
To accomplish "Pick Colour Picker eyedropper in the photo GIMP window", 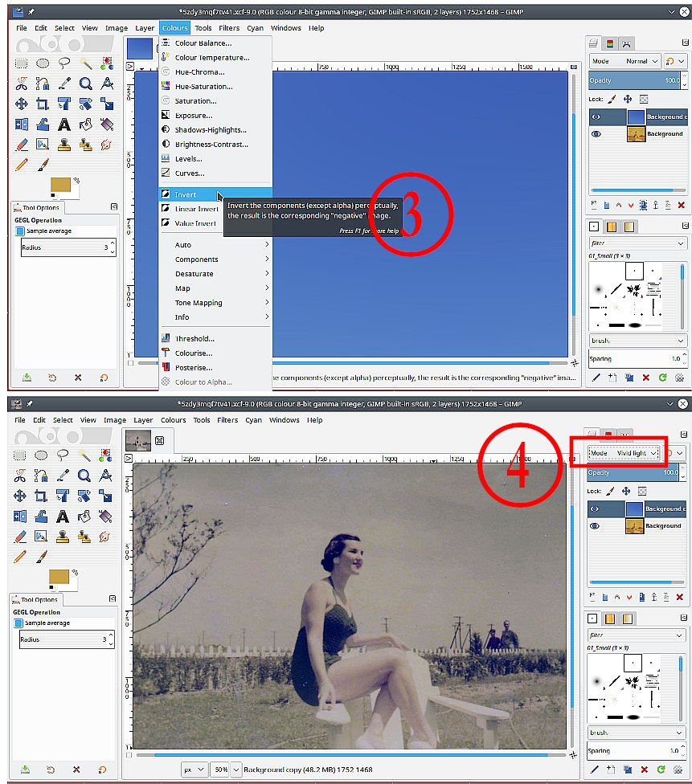I will (63, 476).
